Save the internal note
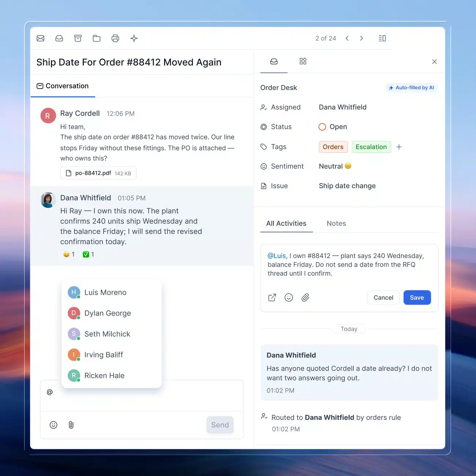This screenshot has height=476, width=476. pos(417,298)
